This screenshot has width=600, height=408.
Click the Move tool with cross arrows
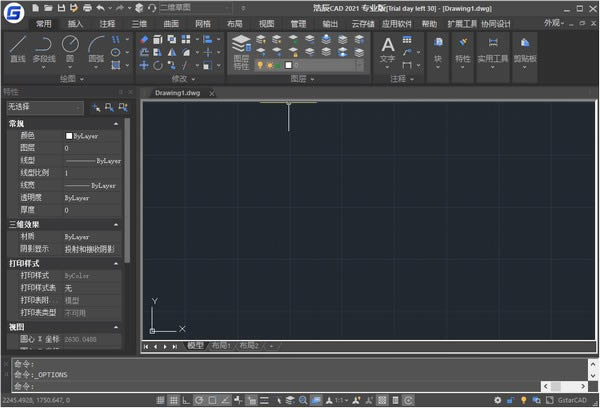(144, 65)
